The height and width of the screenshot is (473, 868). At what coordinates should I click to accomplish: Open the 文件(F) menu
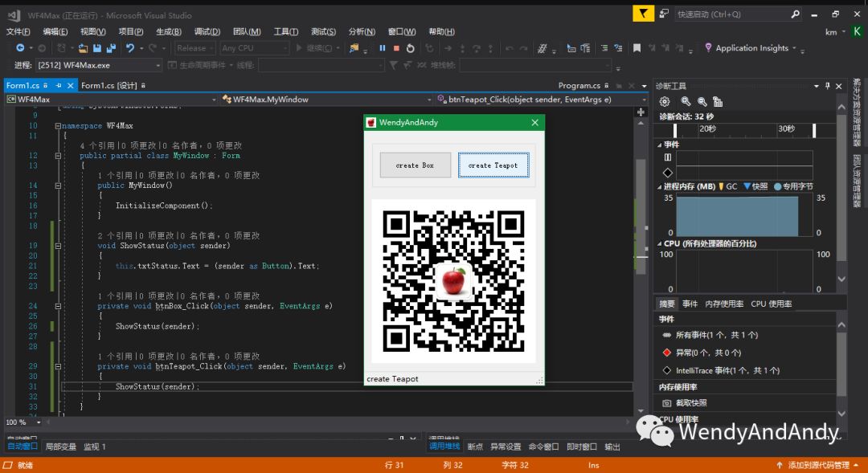click(x=18, y=31)
